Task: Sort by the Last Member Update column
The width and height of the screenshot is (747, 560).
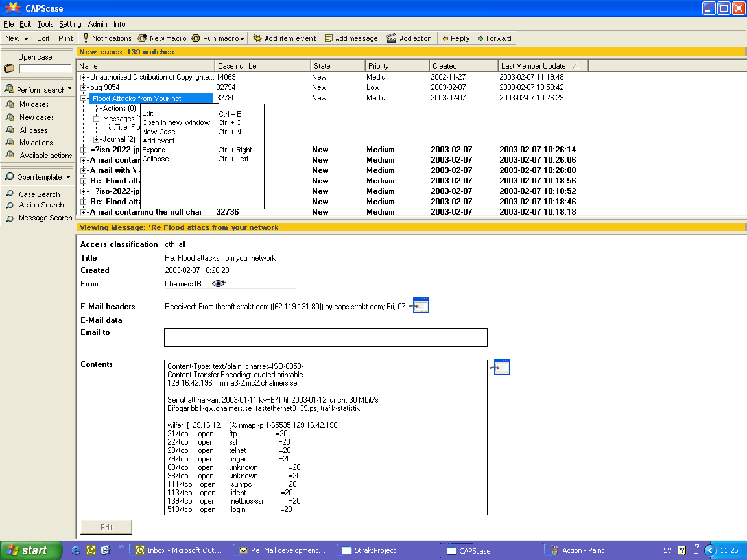Action: pyautogui.click(x=533, y=66)
